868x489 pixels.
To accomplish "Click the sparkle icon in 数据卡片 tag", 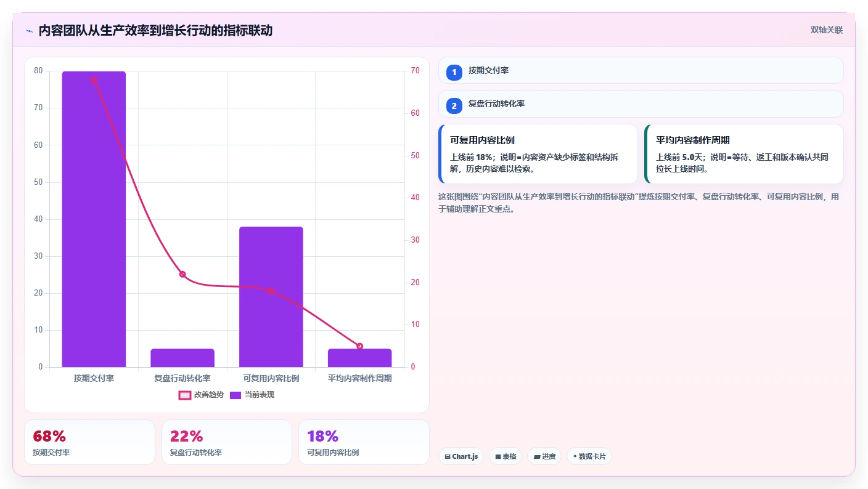I will tap(575, 456).
